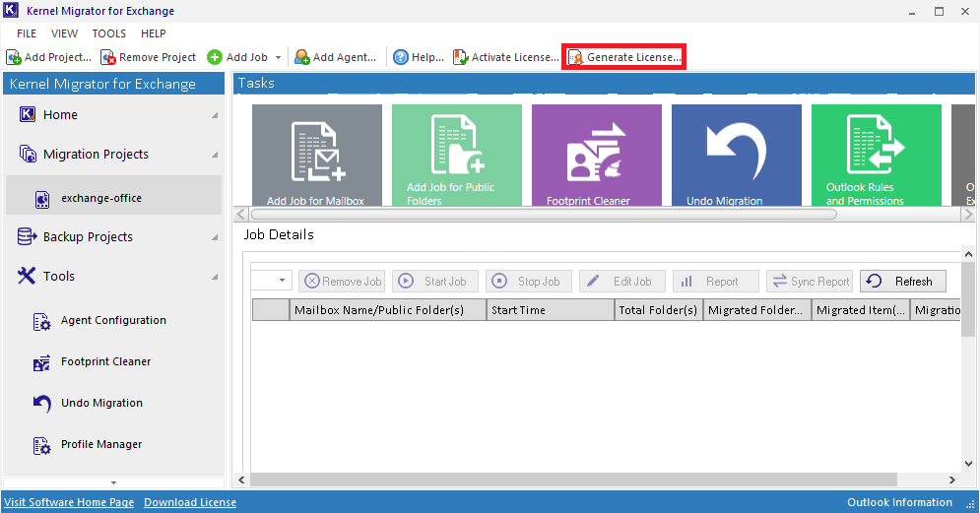Click the Activate License toolbar icon
This screenshot has width=980, height=513.
[x=461, y=57]
